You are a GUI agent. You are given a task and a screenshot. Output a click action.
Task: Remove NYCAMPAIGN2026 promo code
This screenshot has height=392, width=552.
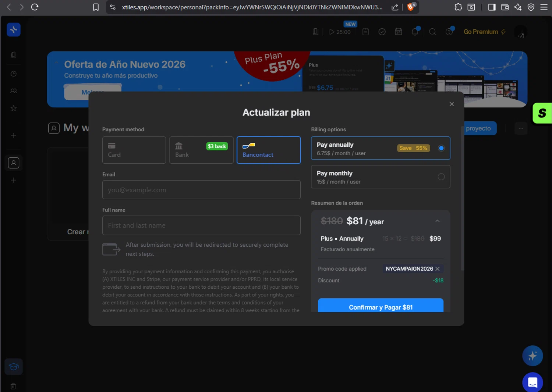(438, 269)
